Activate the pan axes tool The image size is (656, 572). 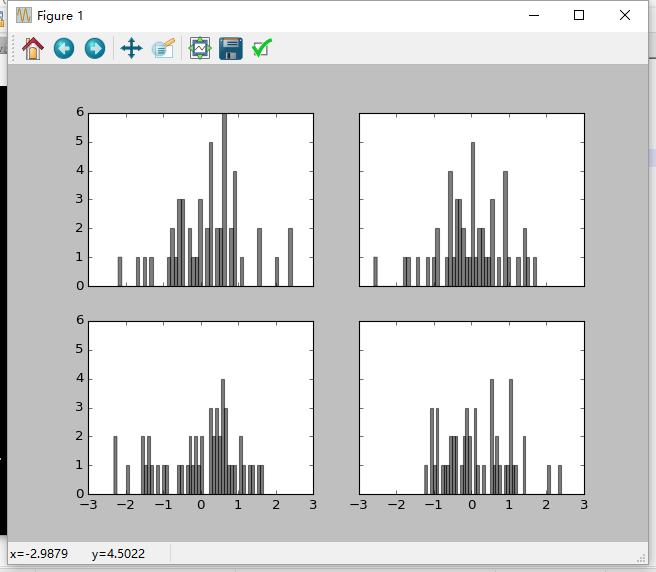click(x=131, y=49)
